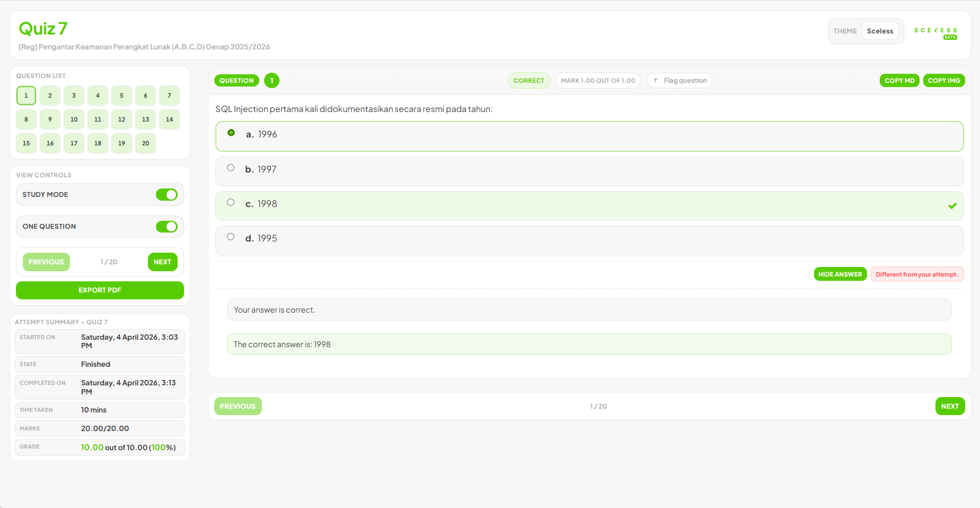Click the green QUESTION label pill
This screenshot has height=508, width=980.
click(x=237, y=81)
